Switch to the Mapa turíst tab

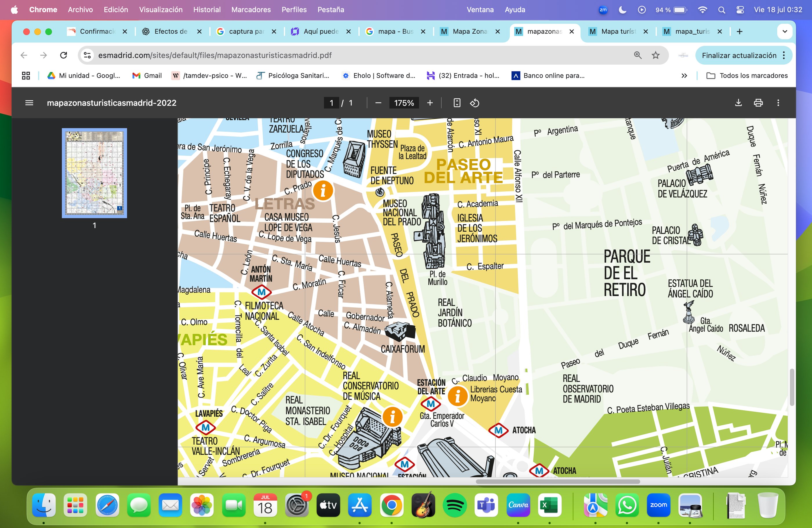618,31
